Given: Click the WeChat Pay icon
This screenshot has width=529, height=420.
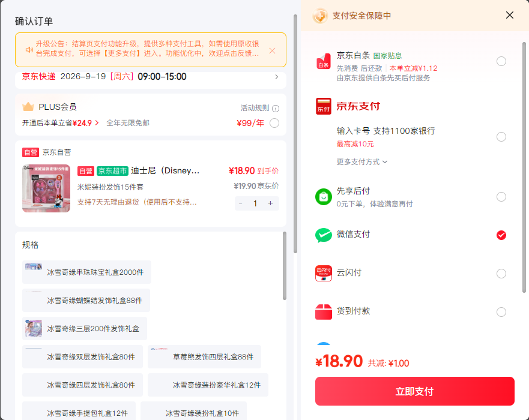Looking at the screenshot, I should [x=323, y=235].
